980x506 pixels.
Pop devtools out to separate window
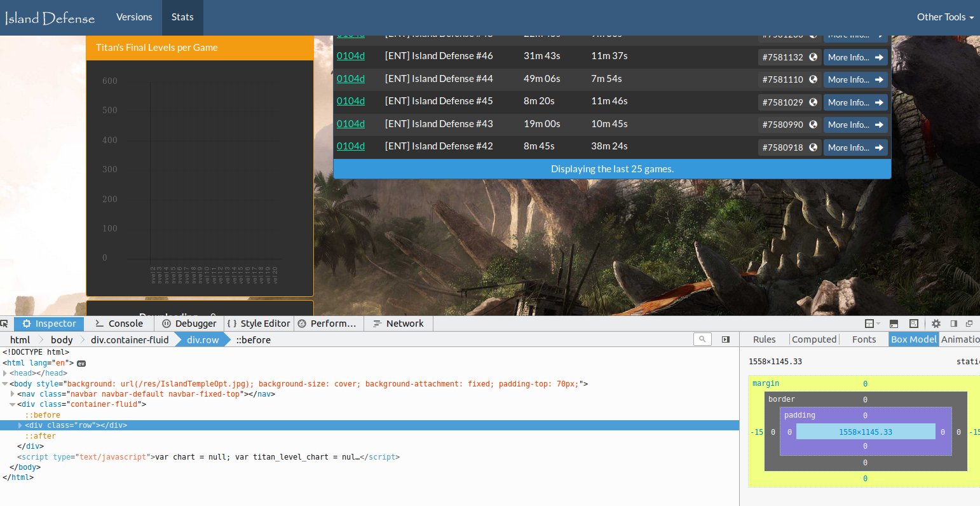(x=969, y=324)
